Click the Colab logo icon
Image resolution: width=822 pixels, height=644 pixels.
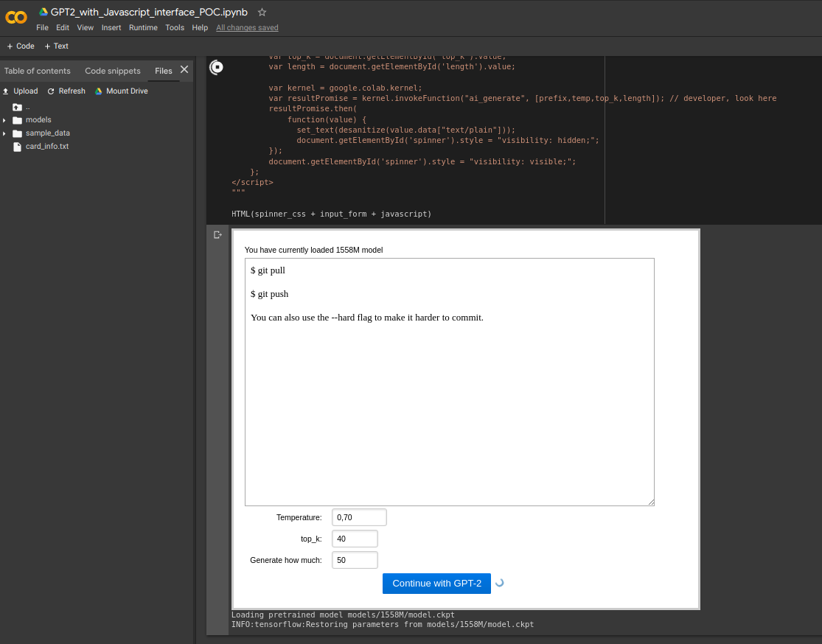(16, 18)
